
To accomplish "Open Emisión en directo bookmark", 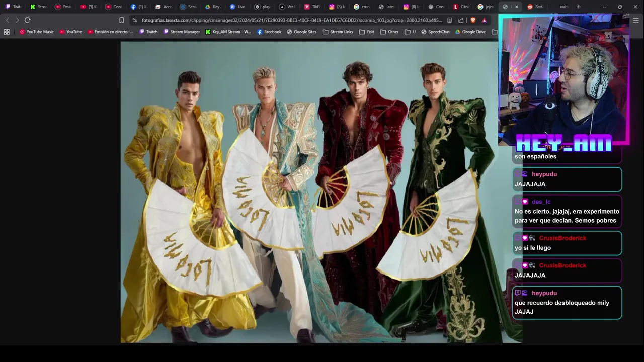I will (111, 32).
